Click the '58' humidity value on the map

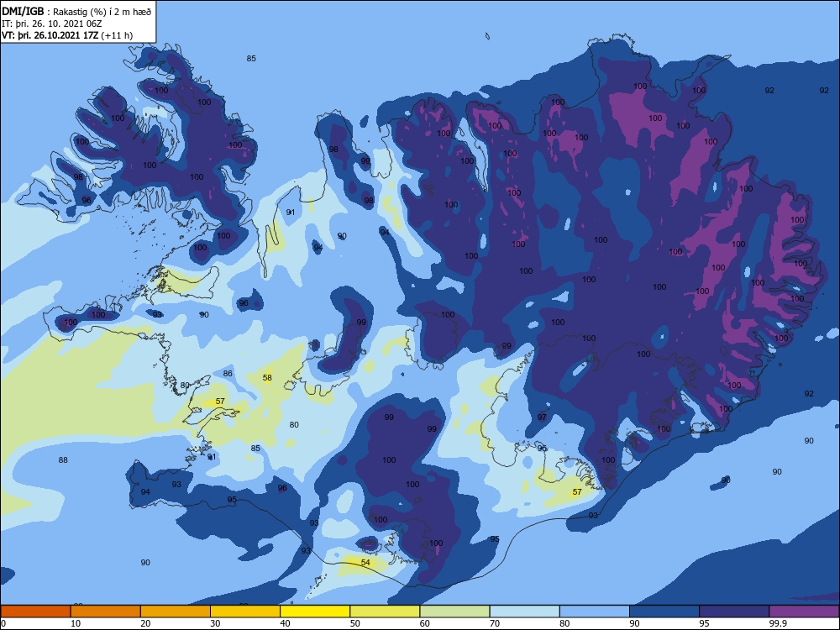[x=267, y=378]
